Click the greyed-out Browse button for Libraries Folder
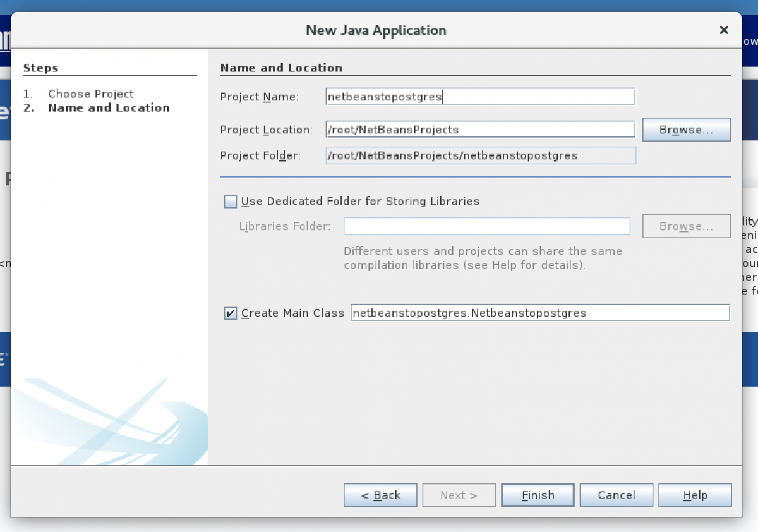The width and height of the screenshot is (758, 532). click(686, 226)
